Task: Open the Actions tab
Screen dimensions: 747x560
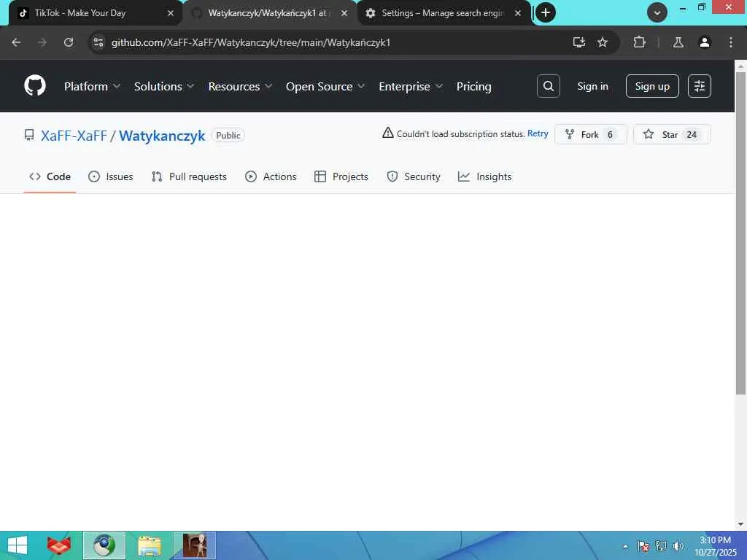Action: (x=271, y=176)
